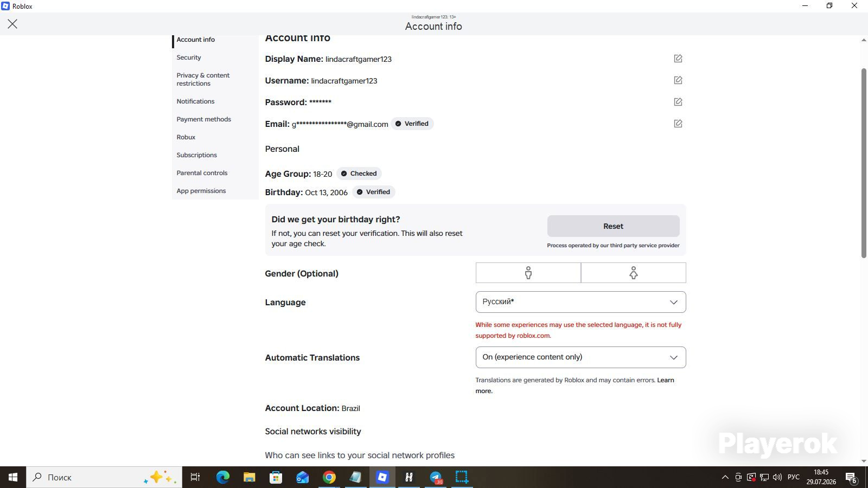This screenshot has width=868, height=488.
Task: Open the Snipping Tool in the taskbar
Action: [x=462, y=477]
